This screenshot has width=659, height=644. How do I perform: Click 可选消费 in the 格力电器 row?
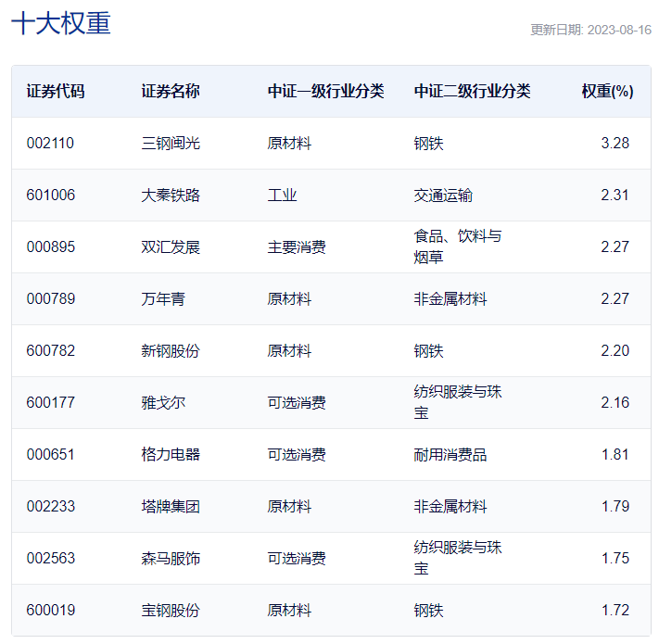tap(297, 455)
